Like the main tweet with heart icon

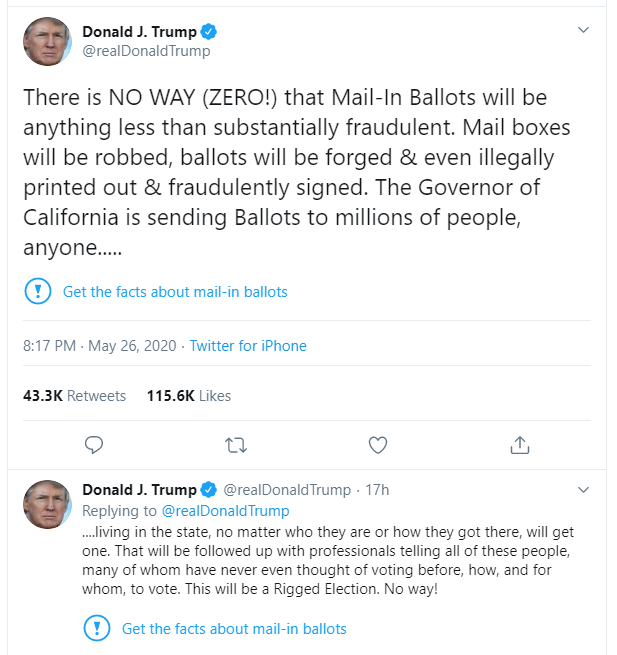tap(378, 443)
